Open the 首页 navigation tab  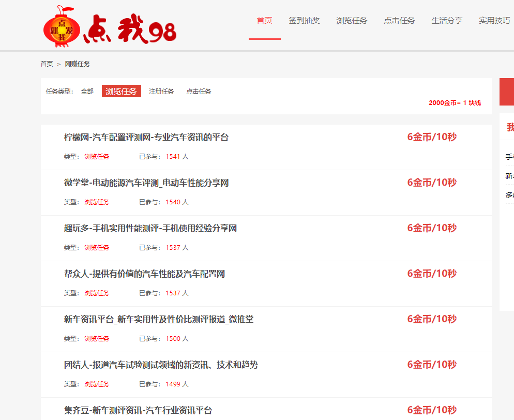pyautogui.click(x=265, y=21)
